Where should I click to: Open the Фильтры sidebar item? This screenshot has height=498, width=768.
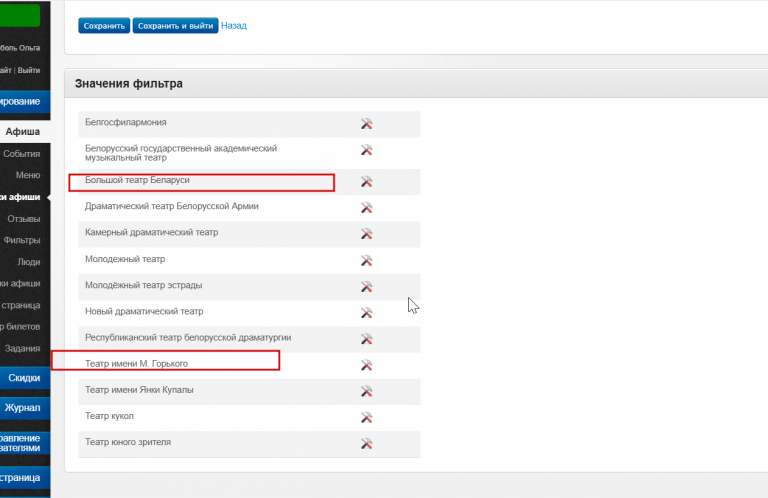[22, 240]
